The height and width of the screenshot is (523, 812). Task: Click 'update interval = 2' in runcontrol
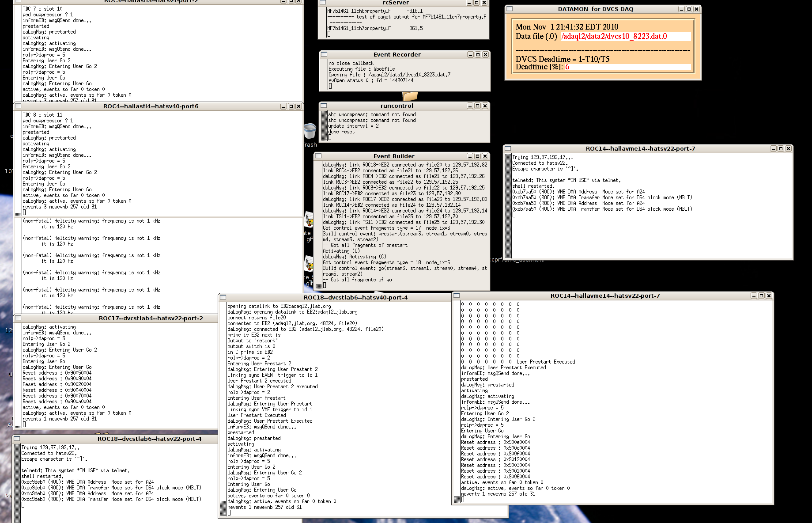pyautogui.click(x=353, y=126)
